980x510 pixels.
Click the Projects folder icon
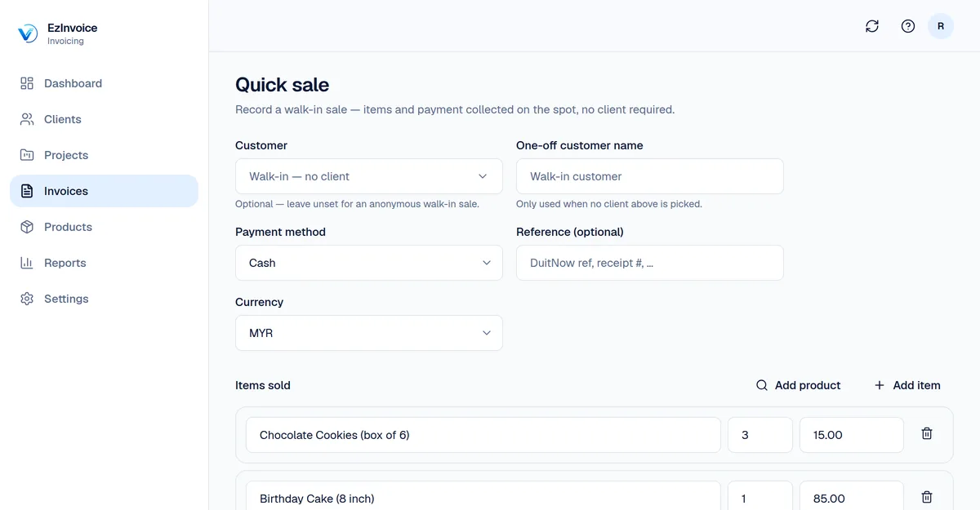click(27, 155)
